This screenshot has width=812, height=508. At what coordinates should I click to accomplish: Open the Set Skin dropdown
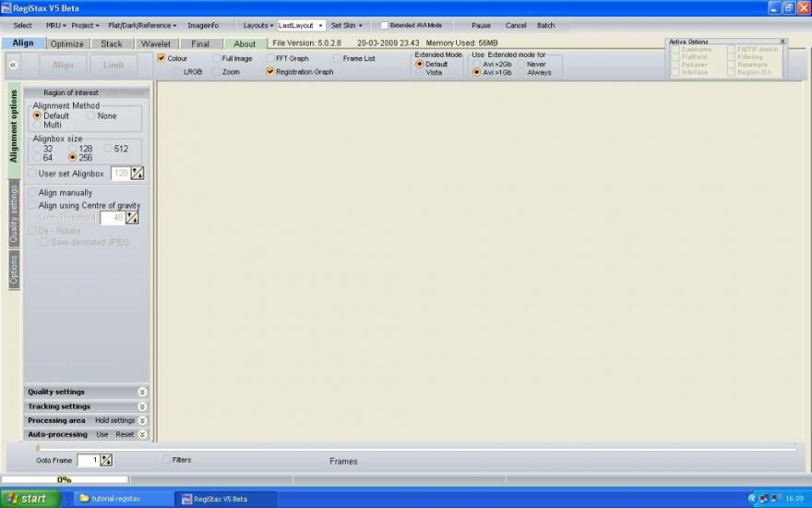tap(346, 26)
